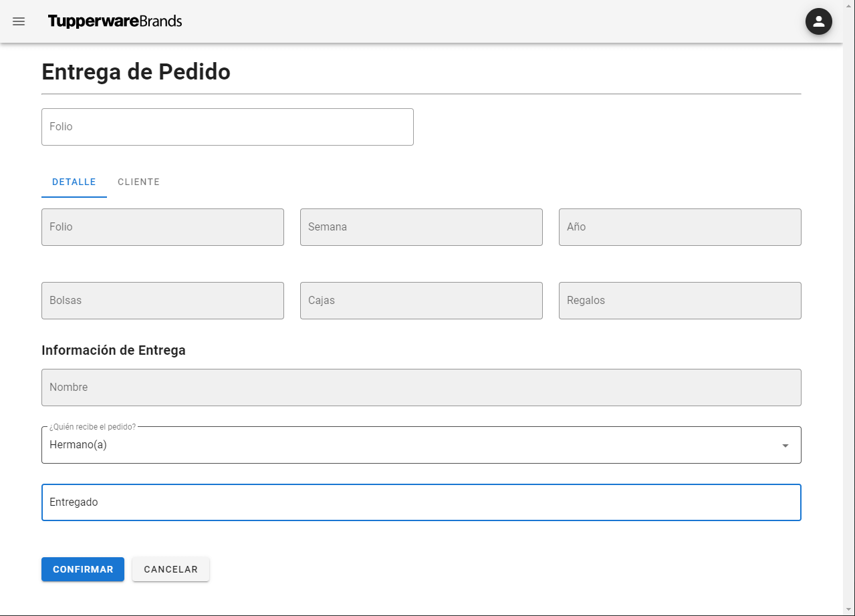Focus the top Folio search field

tap(227, 127)
